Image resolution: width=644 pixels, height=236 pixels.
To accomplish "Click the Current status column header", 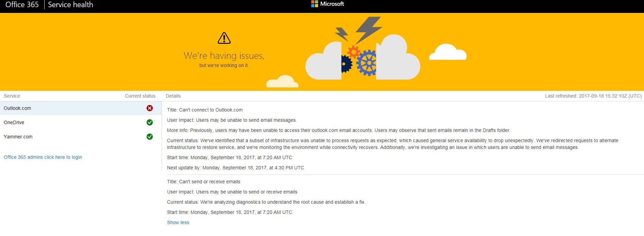I will pos(140,96).
